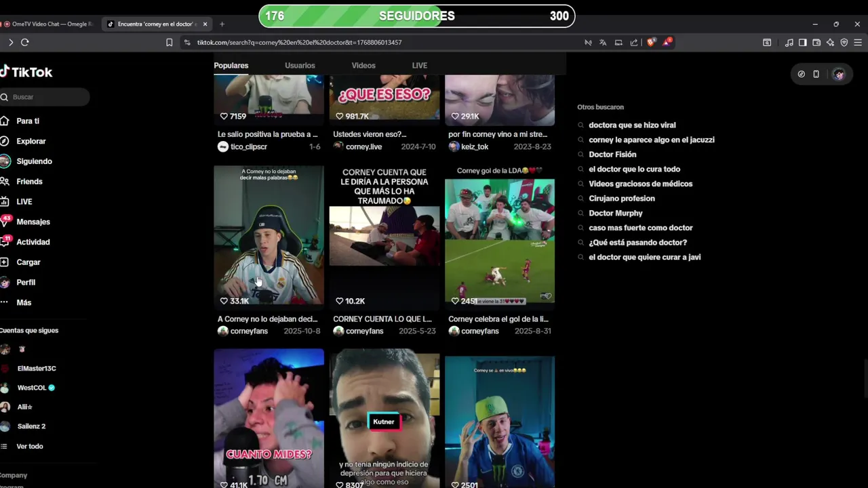Open corneyfans link dated 2025-8-31

pos(479,331)
